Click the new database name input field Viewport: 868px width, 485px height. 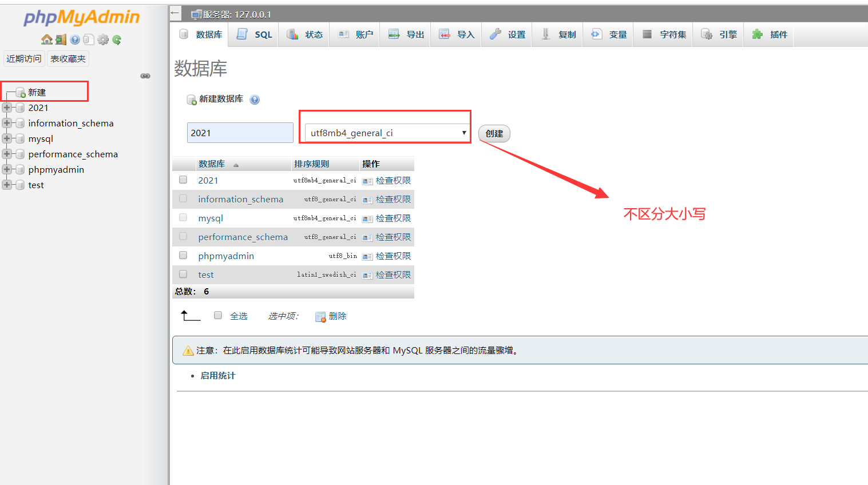[240, 133]
